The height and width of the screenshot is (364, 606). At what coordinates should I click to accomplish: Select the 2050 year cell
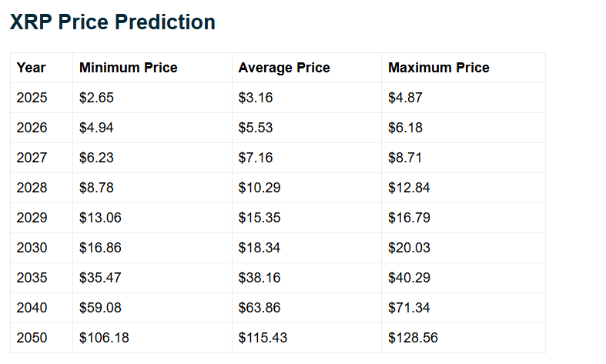point(32,338)
